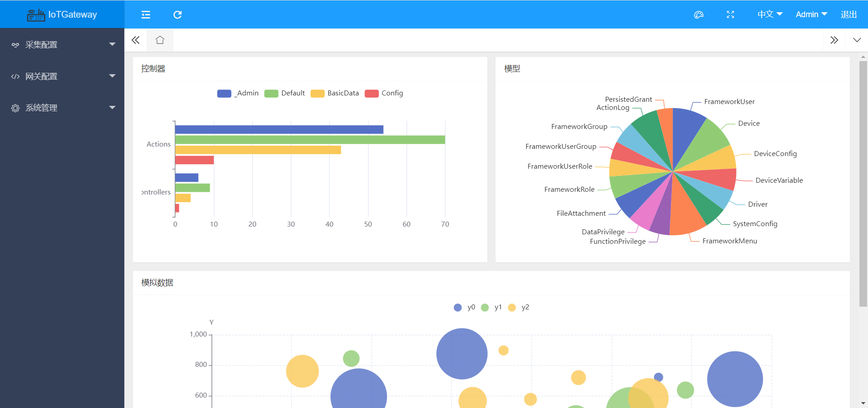Toggle the y0 bubble series legend
This screenshot has height=408, width=868.
[x=464, y=307]
